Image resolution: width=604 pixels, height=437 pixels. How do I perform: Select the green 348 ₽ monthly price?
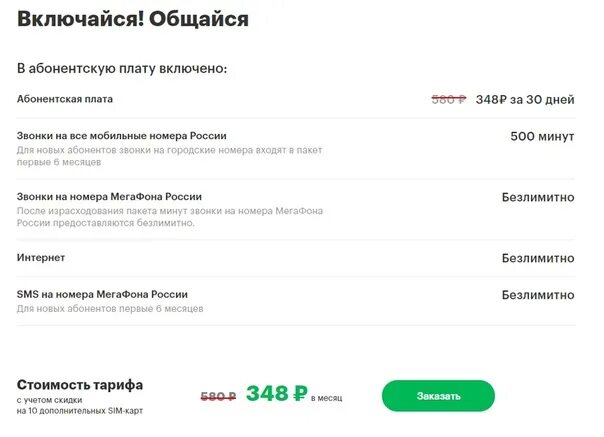pyautogui.click(x=277, y=393)
